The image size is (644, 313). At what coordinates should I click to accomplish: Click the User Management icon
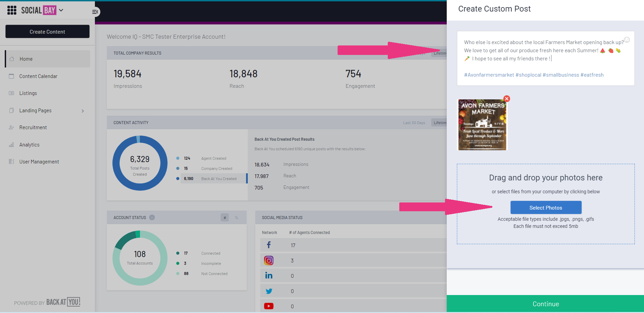[x=12, y=161]
